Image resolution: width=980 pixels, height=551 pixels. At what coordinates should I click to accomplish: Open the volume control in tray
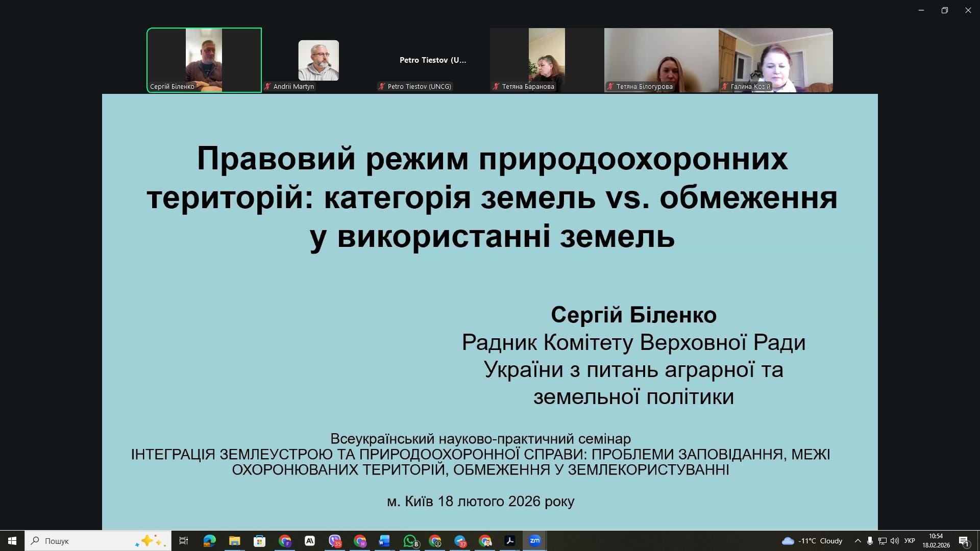(x=894, y=541)
